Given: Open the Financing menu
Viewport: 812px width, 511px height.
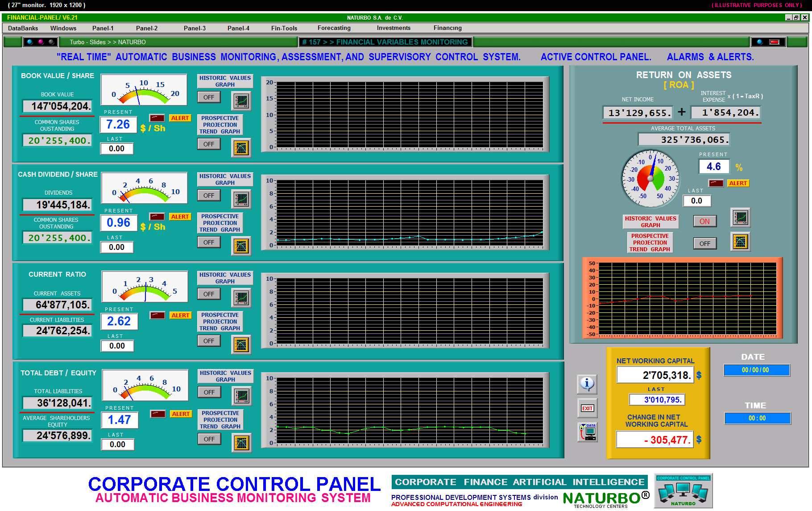Looking at the screenshot, I should click(447, 28).
